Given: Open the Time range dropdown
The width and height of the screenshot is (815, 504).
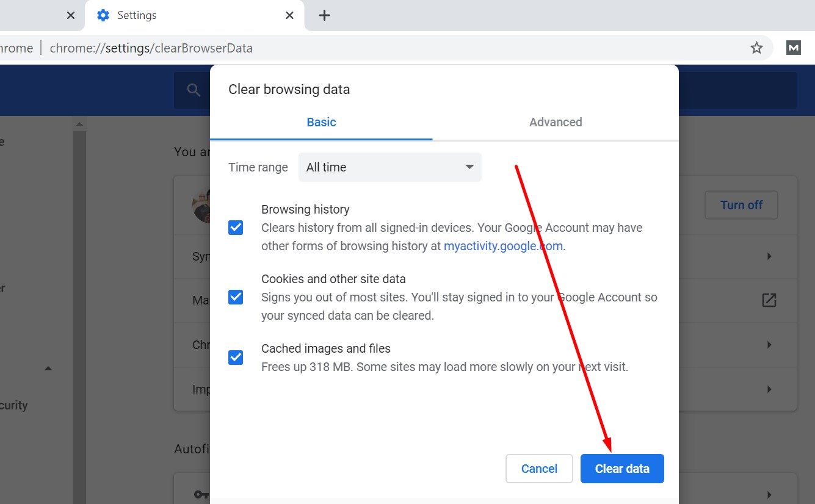Looking at the screenshot, I should [389, 167].
